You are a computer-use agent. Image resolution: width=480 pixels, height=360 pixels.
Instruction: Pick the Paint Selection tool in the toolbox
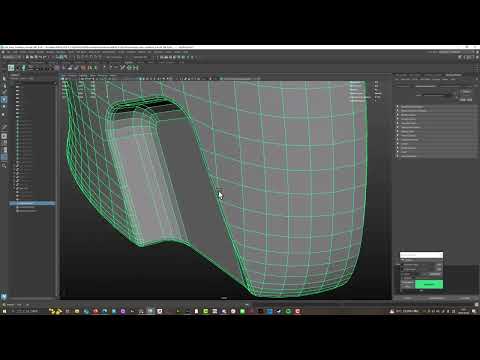[4, 92]
